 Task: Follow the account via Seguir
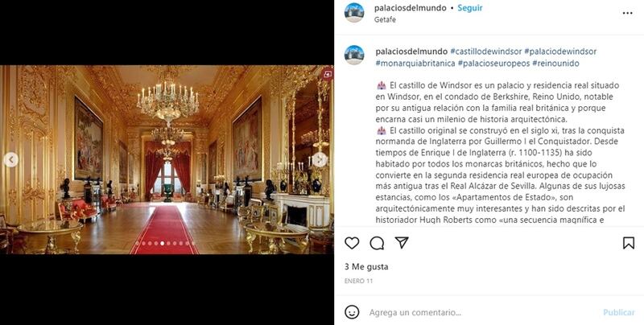click(470, 8)
